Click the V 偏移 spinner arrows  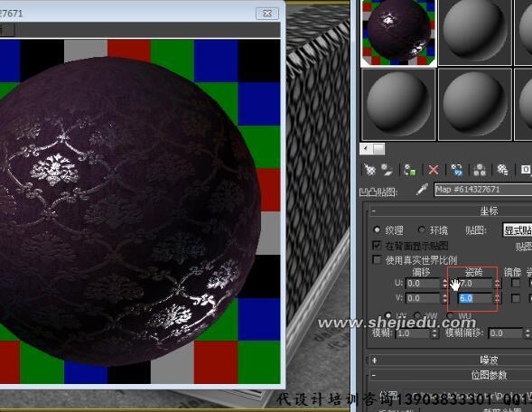coord(444,298)
